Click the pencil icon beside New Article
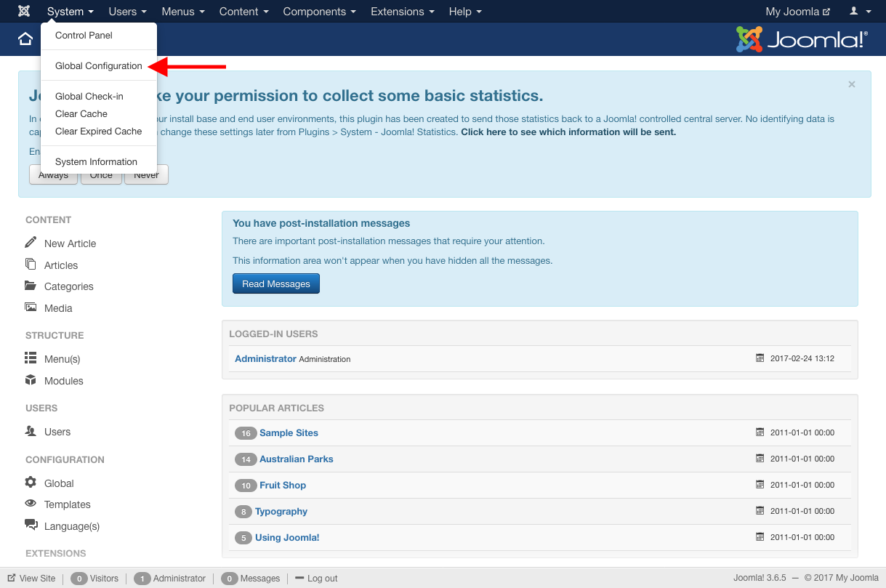 [x=31, y=243]
